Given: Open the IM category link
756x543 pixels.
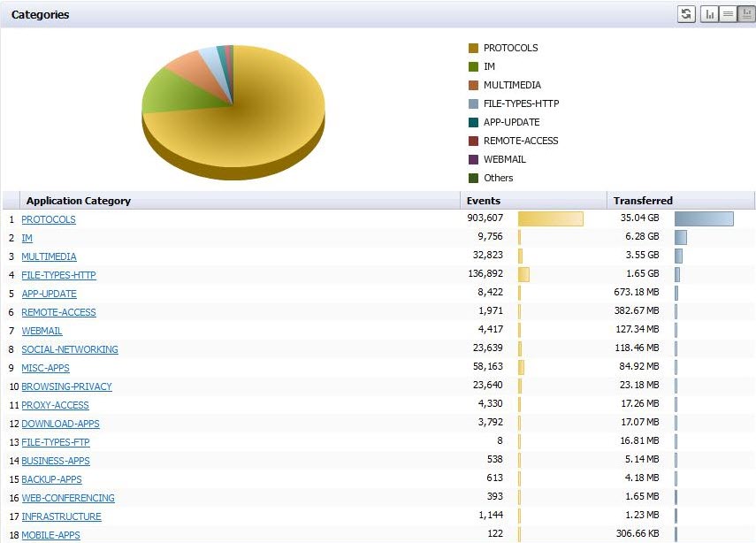Looking at the screenshot, I should 27,238.
